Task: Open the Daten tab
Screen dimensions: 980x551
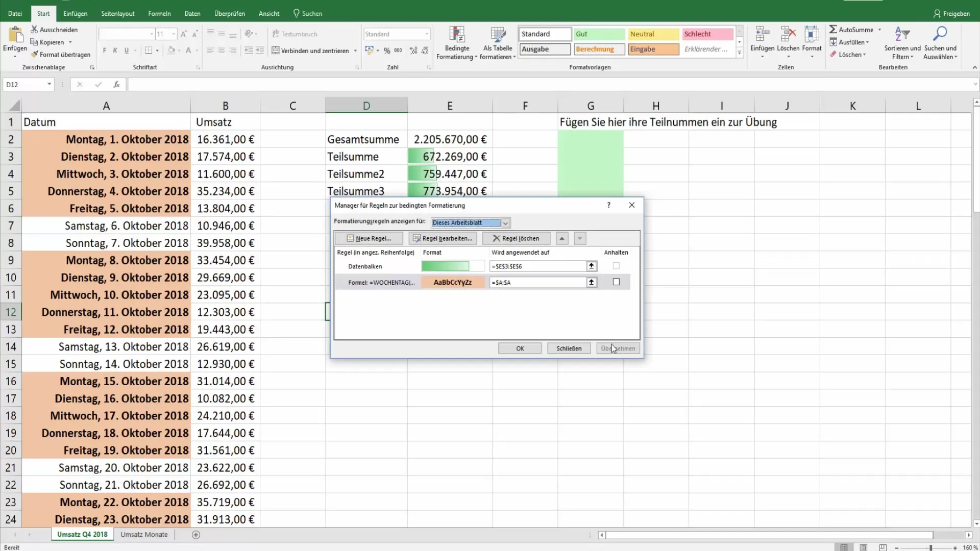Action: point(192,14)
